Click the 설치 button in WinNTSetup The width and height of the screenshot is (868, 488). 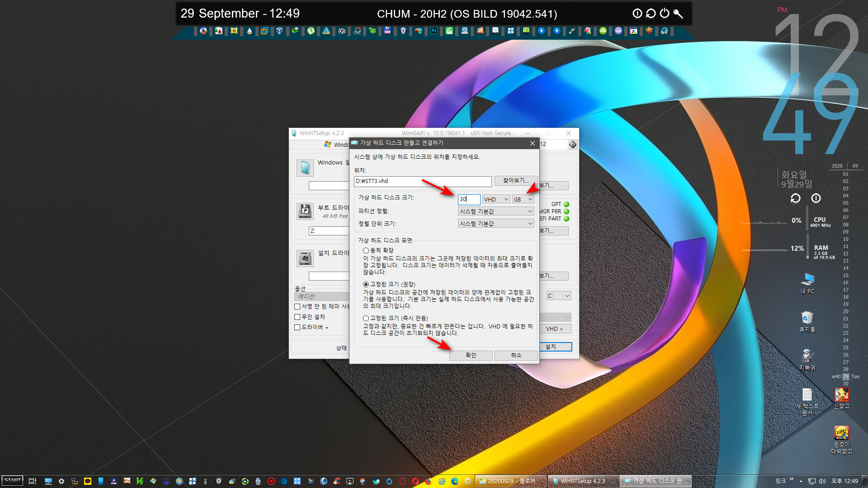click(x=556, y=347)
